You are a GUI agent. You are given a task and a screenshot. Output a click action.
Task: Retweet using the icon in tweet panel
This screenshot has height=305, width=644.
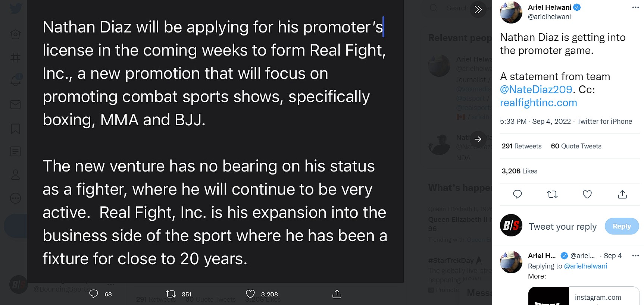[552, 194]
